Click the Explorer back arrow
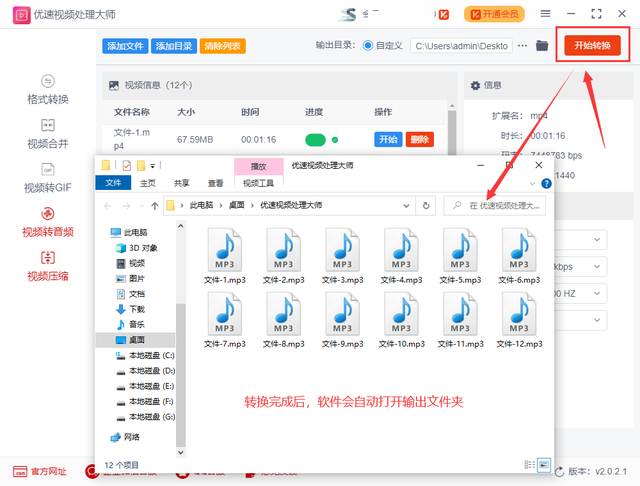Viewport: 640px width, 486px height. click(108, 206)
